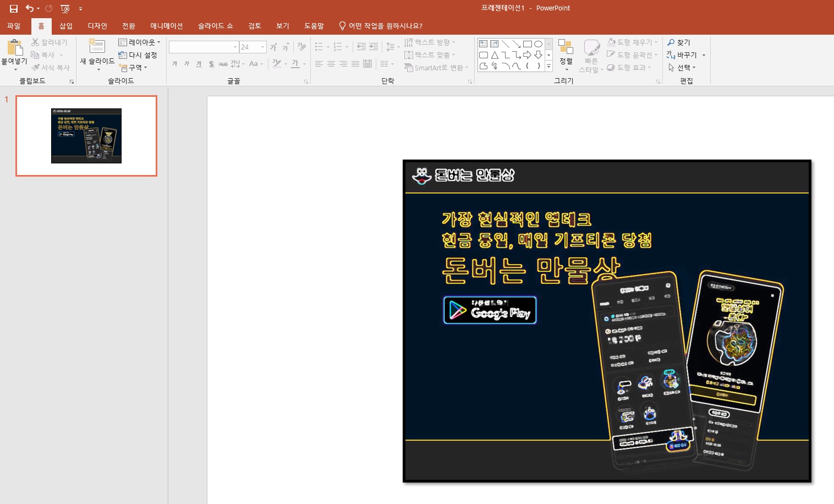Open the 파일 menu
The image size is (834, 504).
tap(14, 26)
